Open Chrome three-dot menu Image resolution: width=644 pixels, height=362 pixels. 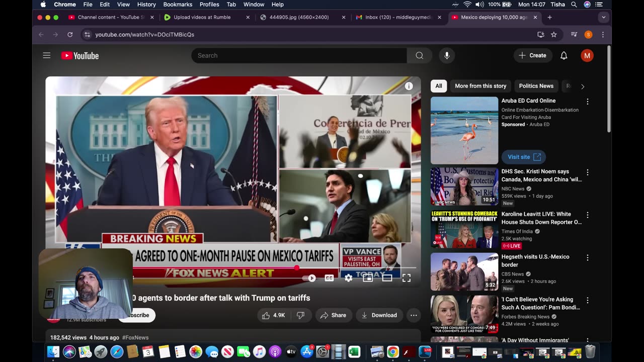click(x=603, y=35)
